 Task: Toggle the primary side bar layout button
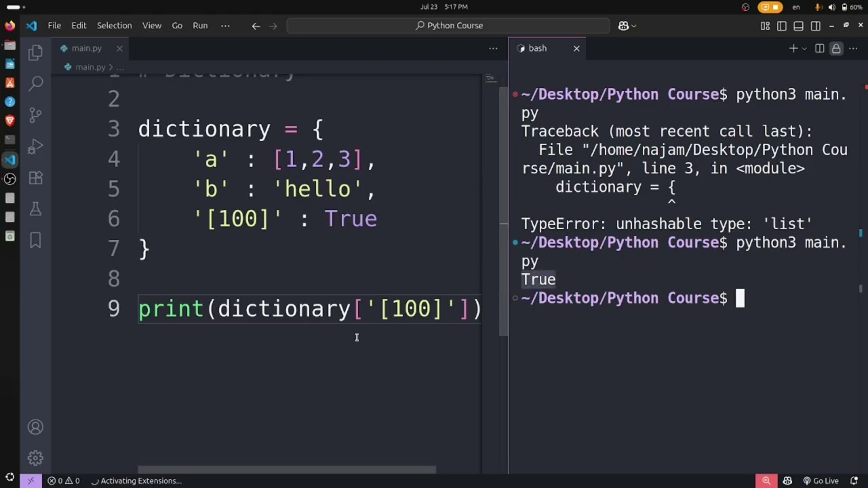(x=782, y=26)
